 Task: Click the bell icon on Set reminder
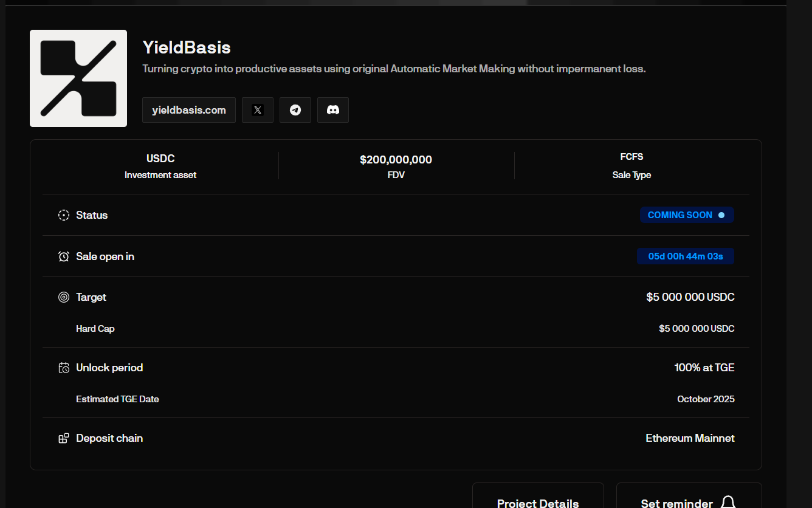click(x=728, y=502)
